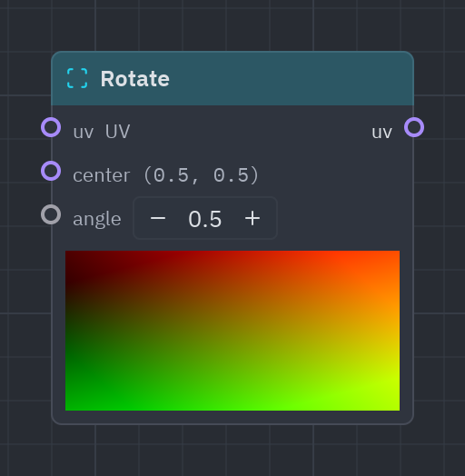
Task: Click the dashed-square icon in Rotate header
Action: point(77,78)
